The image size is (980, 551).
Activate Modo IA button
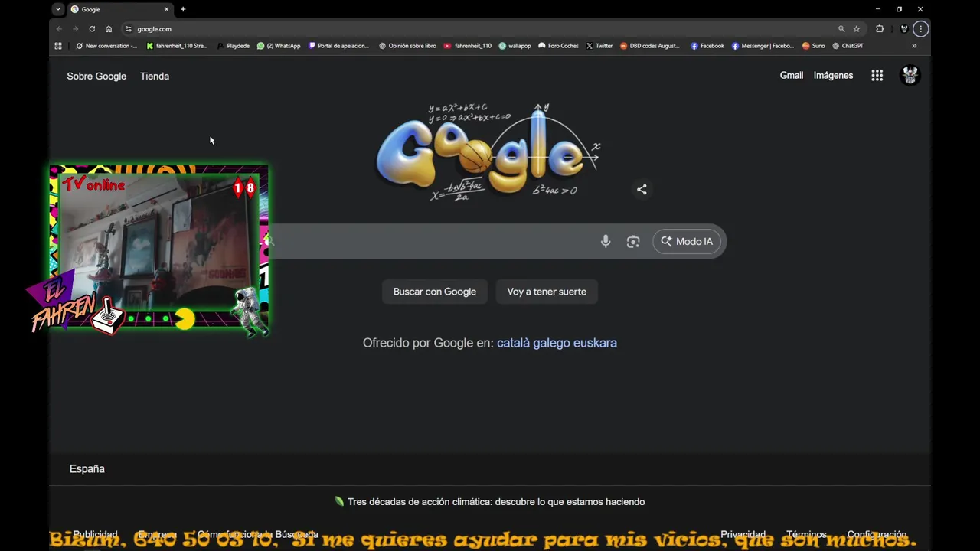687,241
